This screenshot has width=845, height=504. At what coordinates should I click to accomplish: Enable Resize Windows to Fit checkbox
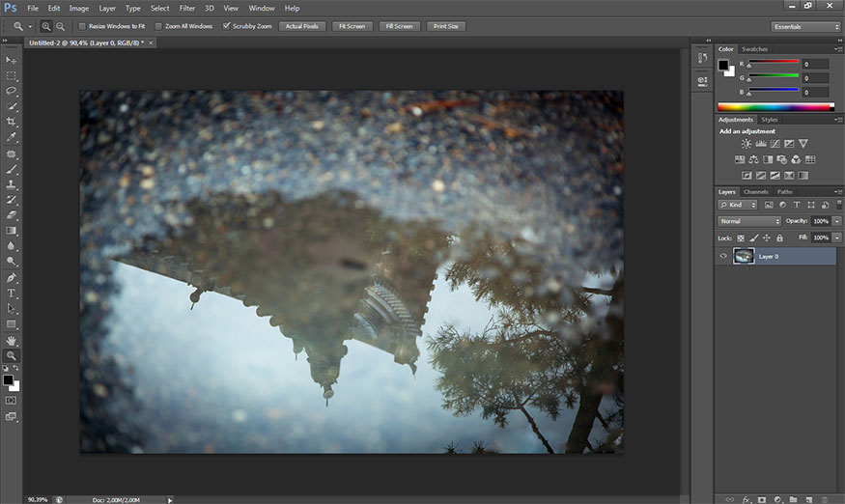(81, 26)
